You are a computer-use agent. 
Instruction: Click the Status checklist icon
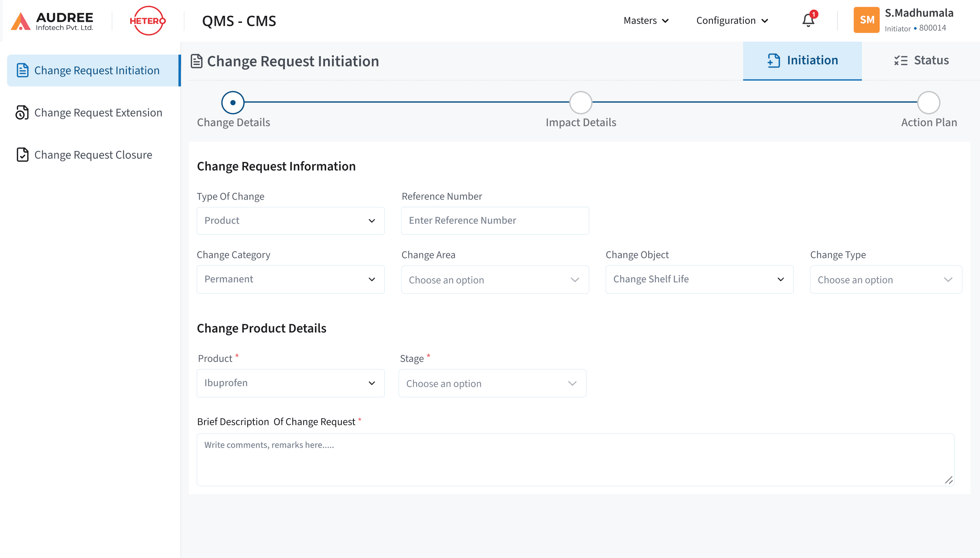pos(901,60)
